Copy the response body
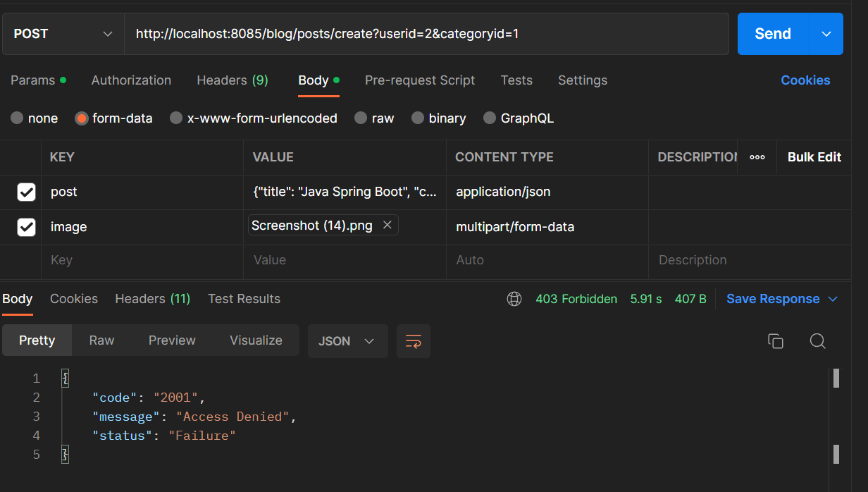Viewport: 868px width, 492px height. 776,340
